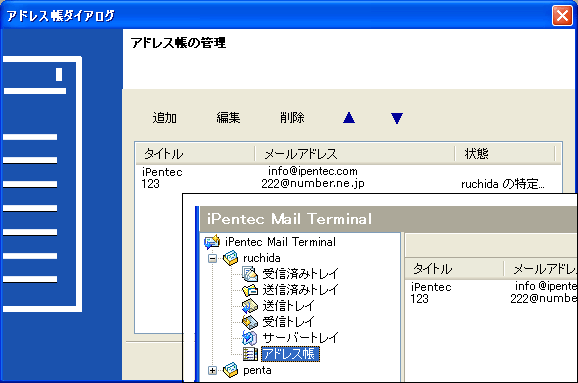The width and height of the screenshot is (578, 383).
Task: Collapse the ruchida account node
Action: [212, 258]
